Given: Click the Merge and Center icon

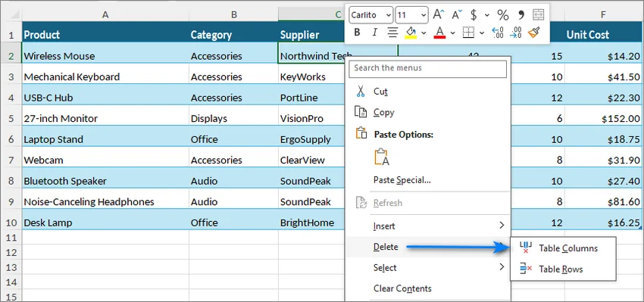Looking at the screenshot, I should (538, 15).
